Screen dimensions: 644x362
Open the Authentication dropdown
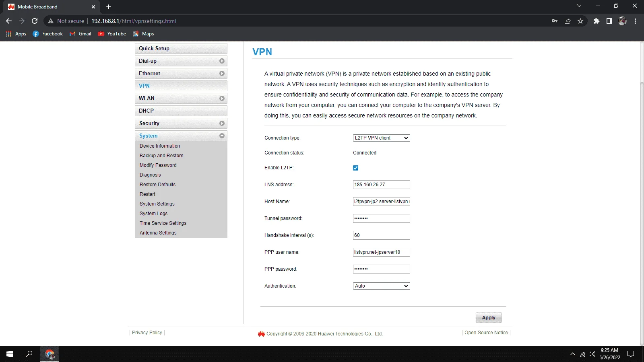pos(381,286)
